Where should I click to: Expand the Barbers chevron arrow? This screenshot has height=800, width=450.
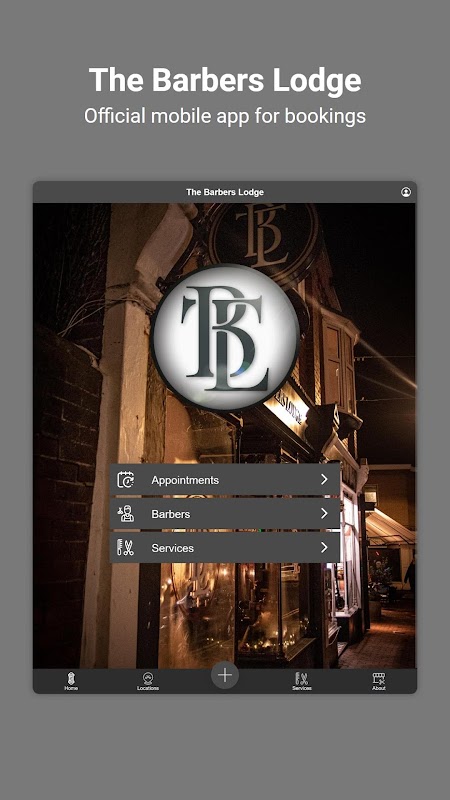[324, 514]
